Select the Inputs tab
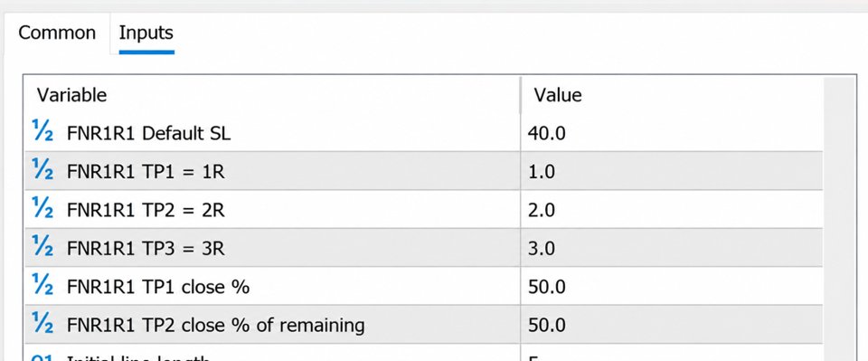Screen dimensions: 868x361 pos(146,33)
